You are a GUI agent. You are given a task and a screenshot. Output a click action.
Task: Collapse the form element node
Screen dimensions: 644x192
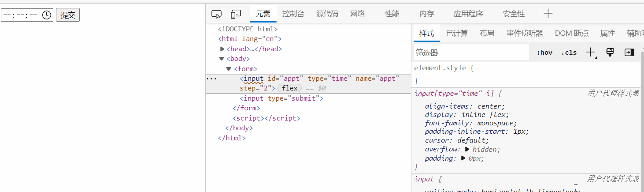pos(229,69)
